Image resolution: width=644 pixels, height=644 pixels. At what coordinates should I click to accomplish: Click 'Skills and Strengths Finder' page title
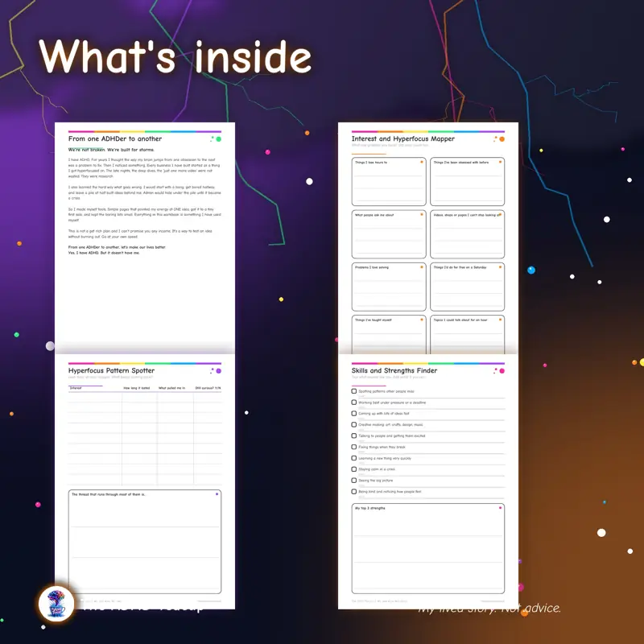394,370
